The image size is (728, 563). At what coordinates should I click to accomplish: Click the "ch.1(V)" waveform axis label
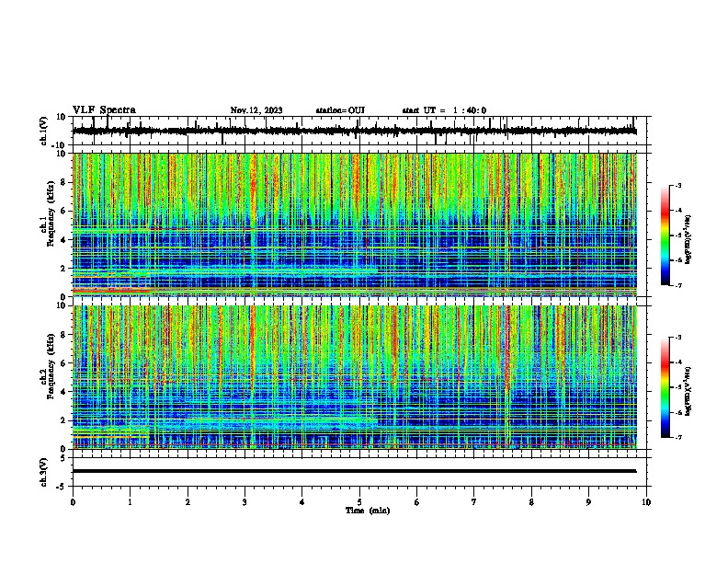point(44,131)
